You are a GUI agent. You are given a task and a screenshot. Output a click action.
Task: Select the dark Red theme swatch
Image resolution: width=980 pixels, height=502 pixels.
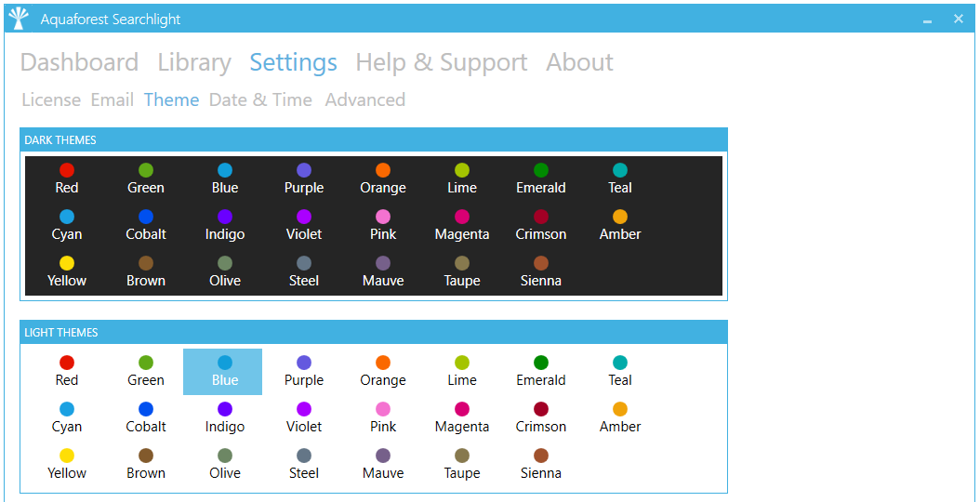coord(67,178)
